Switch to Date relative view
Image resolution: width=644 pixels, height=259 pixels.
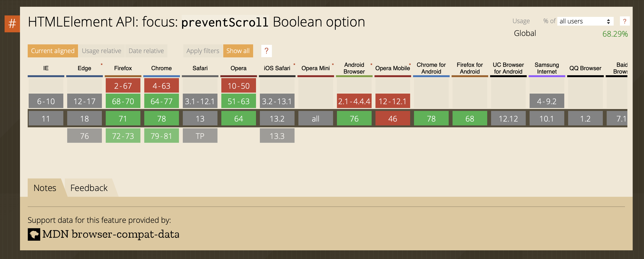[146, 51]
